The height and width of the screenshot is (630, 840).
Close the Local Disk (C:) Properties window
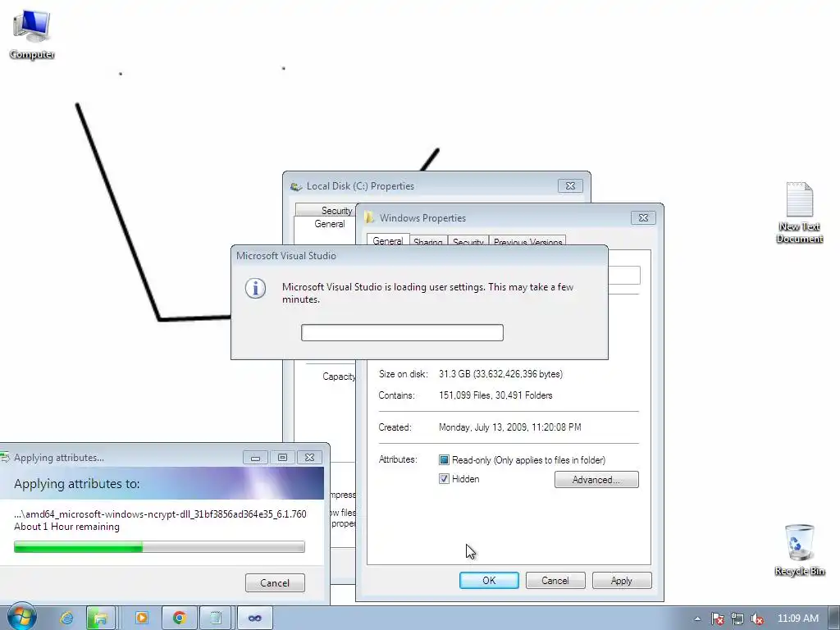point(571,185)
